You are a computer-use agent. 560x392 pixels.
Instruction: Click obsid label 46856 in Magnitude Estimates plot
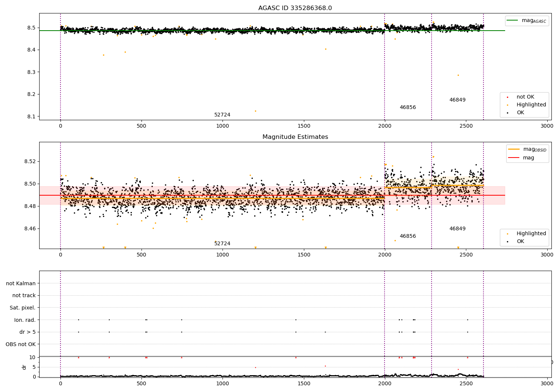(408, 236)
